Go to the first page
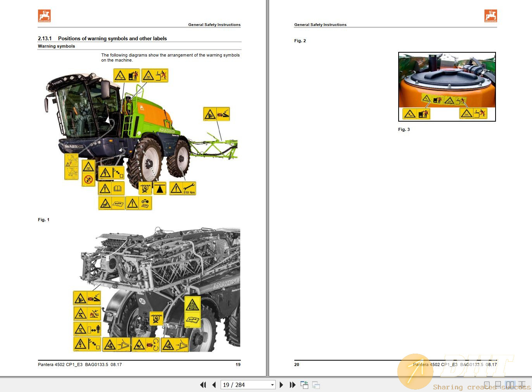The image size is (532, 392). [x=203, y=385]
